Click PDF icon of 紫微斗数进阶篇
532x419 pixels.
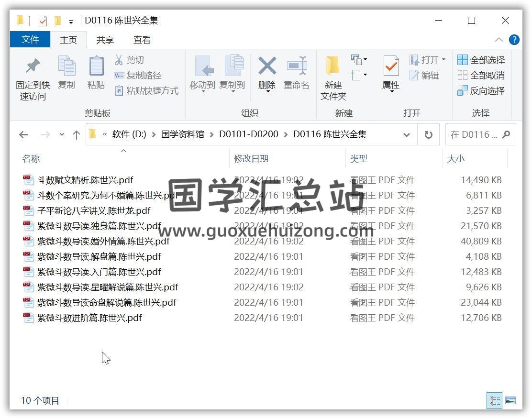click(28, 318)
